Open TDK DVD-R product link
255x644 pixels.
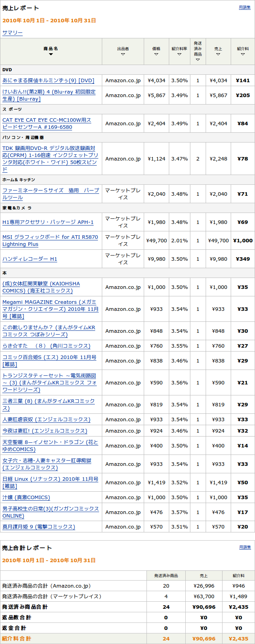(50, 159)
